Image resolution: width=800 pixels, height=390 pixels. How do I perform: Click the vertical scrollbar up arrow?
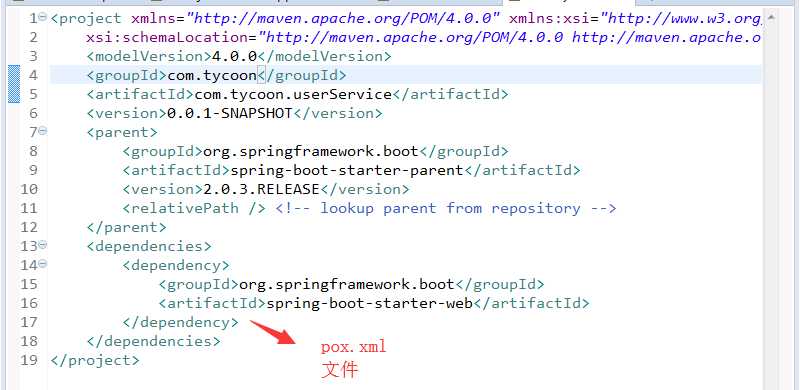coord(771,17)
